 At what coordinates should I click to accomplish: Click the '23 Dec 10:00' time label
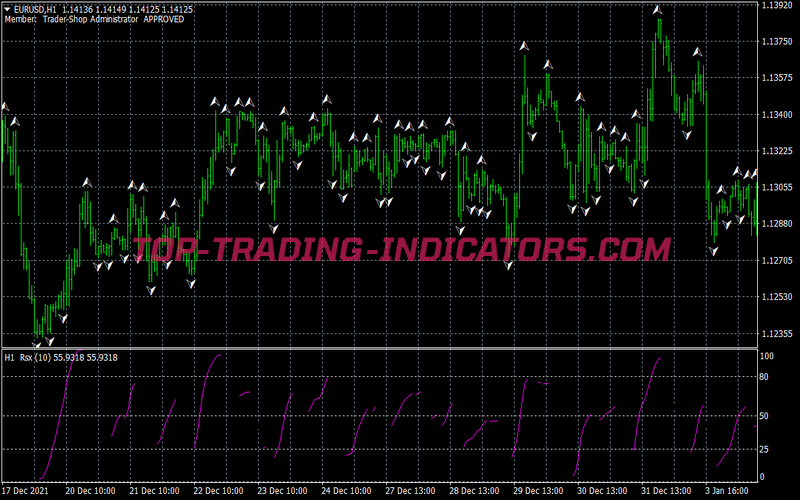click(x=282, y=491)
